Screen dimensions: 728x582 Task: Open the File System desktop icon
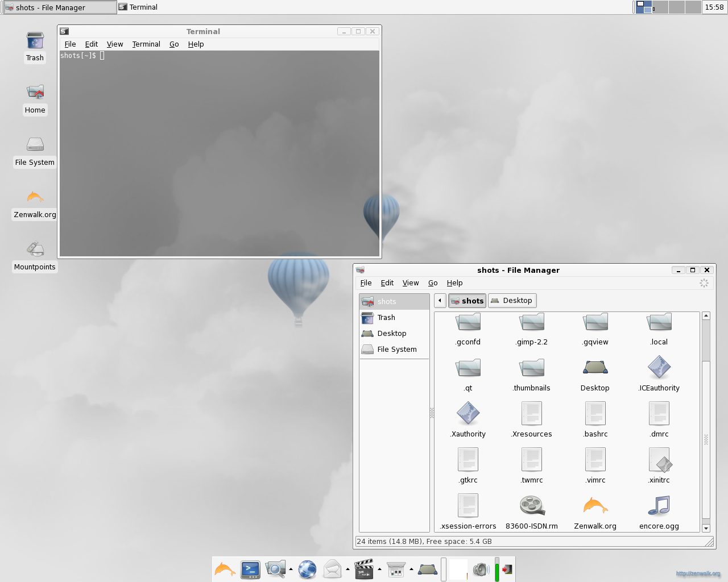[35, 144]
